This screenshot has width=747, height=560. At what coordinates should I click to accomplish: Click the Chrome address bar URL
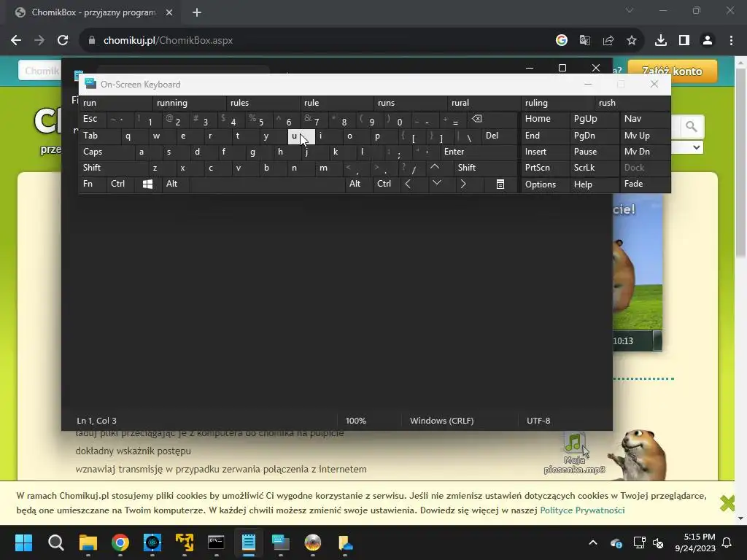click(x=168, y=41)
